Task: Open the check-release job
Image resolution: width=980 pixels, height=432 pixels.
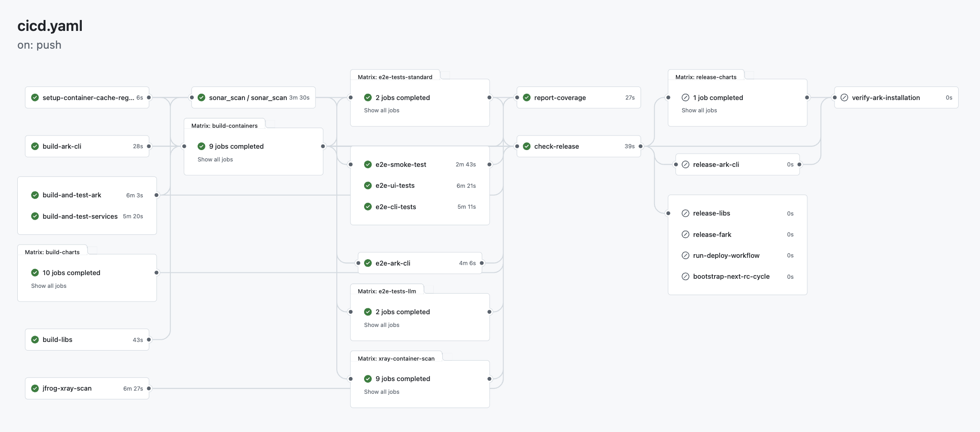Action: point(579,146)
